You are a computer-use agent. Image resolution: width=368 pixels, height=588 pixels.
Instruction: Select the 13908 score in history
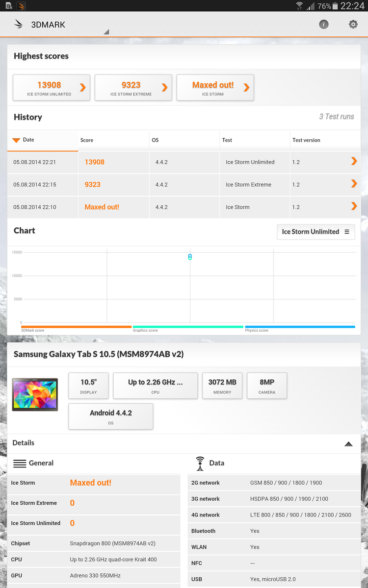[x=95, y=162]
